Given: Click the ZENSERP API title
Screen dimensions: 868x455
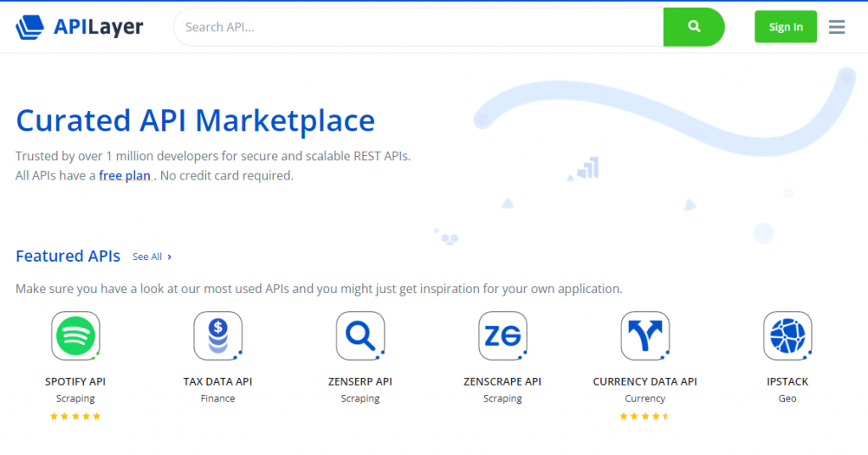Looking at the screenshot, I should 359,381.
